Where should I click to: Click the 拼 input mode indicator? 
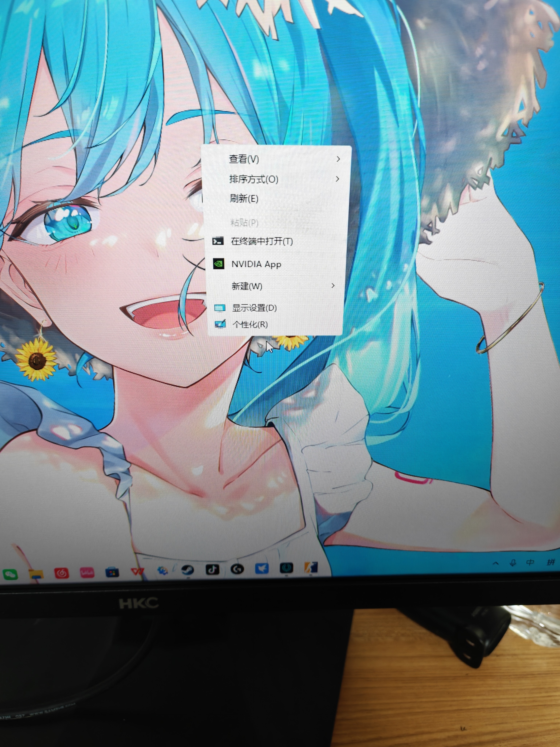point(551,562)
